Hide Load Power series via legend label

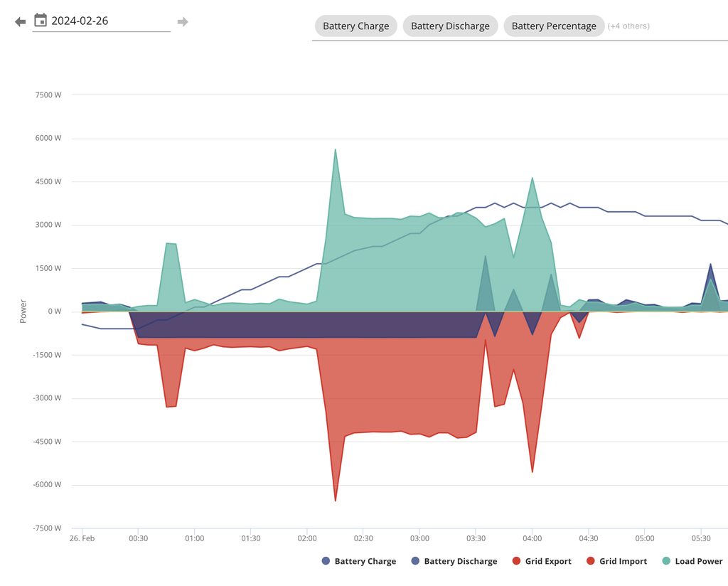698,561
